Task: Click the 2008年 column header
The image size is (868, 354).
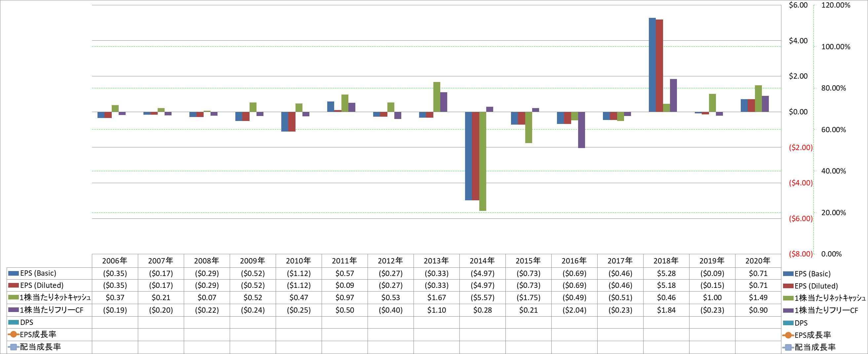Action: coord(207,261)
